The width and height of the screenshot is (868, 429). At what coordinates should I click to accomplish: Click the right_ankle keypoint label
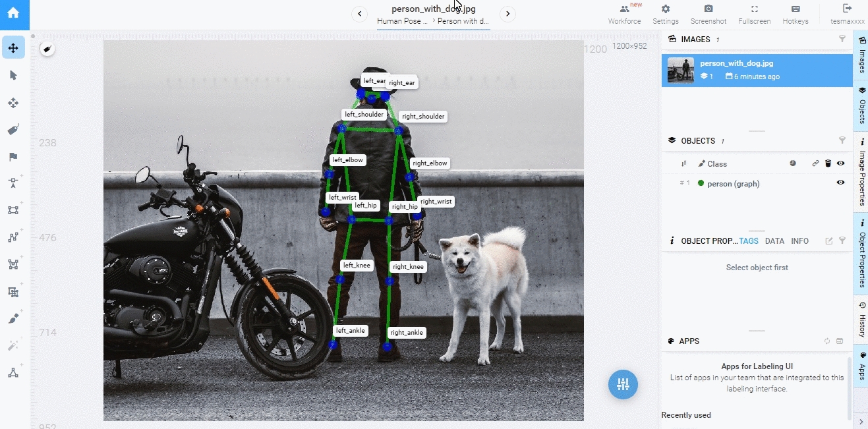[x=406, y=333]
